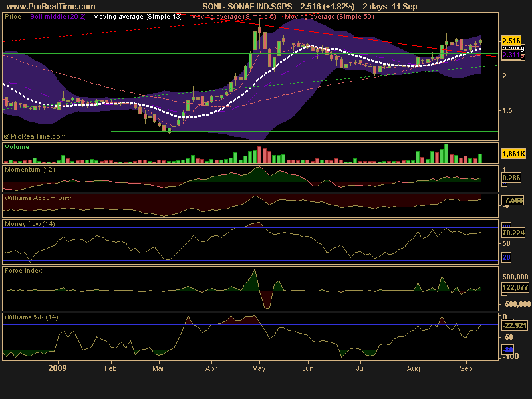Click the Jun time axis label
The width and height of the screenshot is (532, 399).
[308, 368]
